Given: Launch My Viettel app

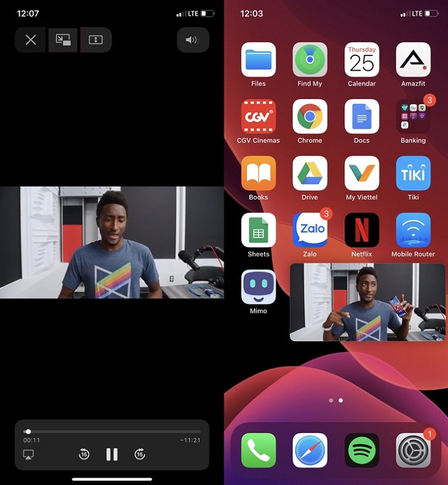Looking at the screenshot, I should click(x=361, y=173).
